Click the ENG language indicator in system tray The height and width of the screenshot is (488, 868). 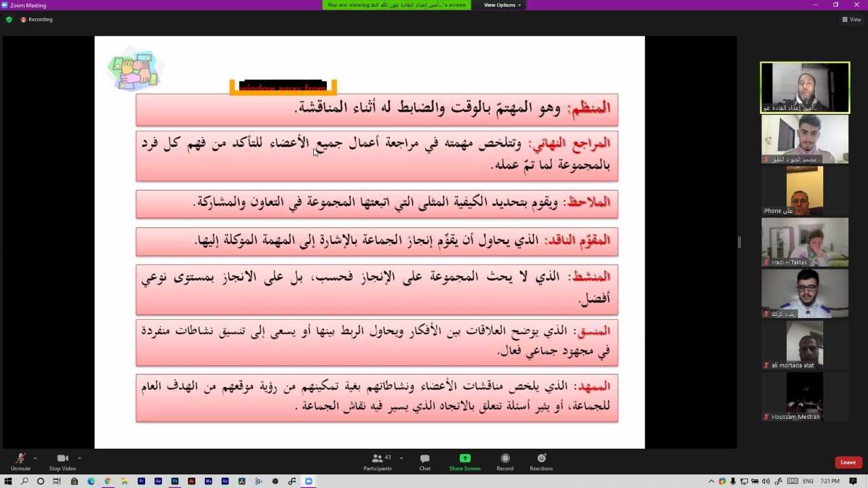[x=808, y=481]
